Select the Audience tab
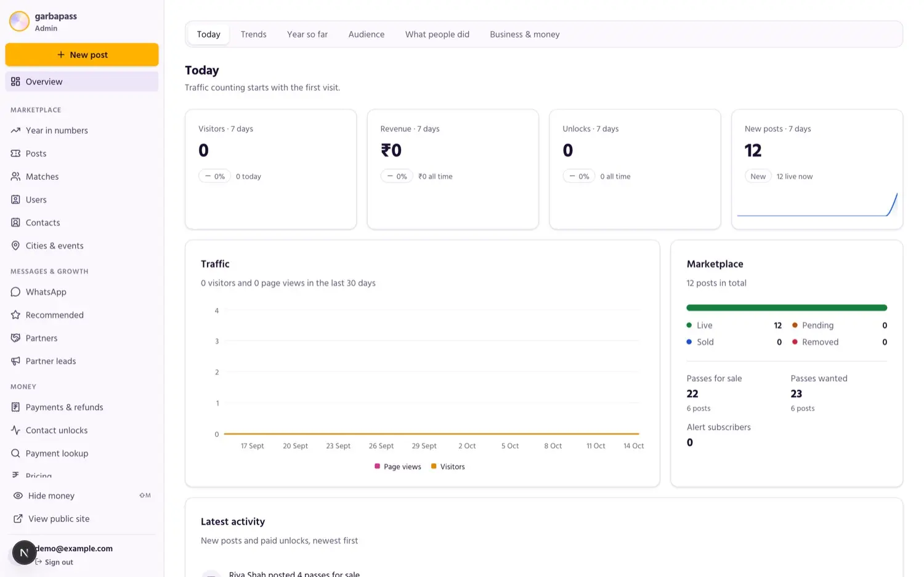The width and height of the screenshot is (924, 577). 367,34
